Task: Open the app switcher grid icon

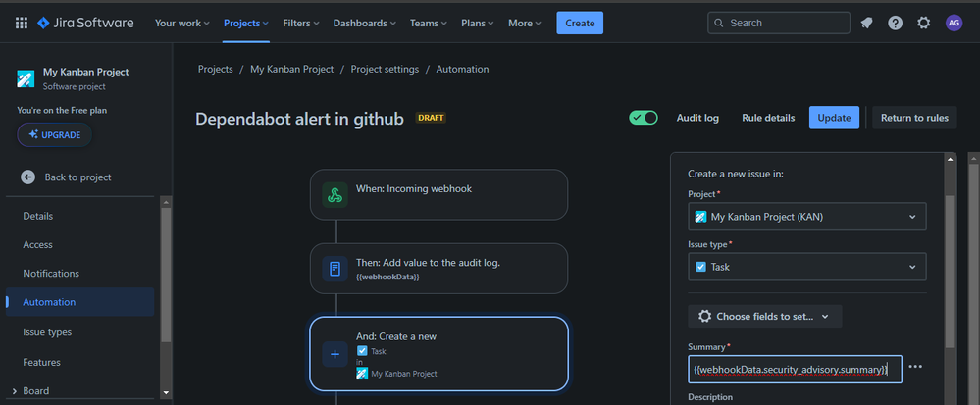Action: click(x=22, y=24)
